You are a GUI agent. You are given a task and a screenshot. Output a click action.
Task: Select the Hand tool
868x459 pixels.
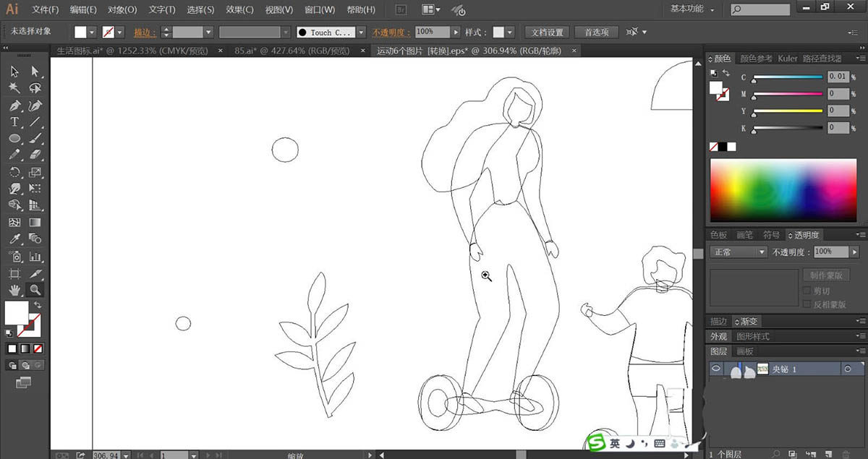pyautogui.click(x=14, y=291)
